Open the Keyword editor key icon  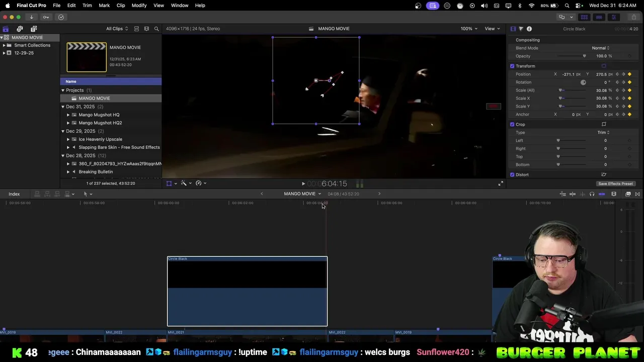point(46,17)
